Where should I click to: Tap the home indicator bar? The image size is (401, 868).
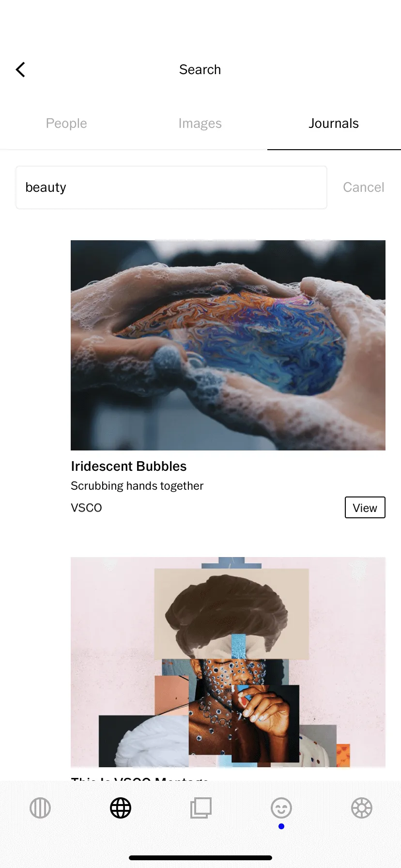tap(200, 858)
